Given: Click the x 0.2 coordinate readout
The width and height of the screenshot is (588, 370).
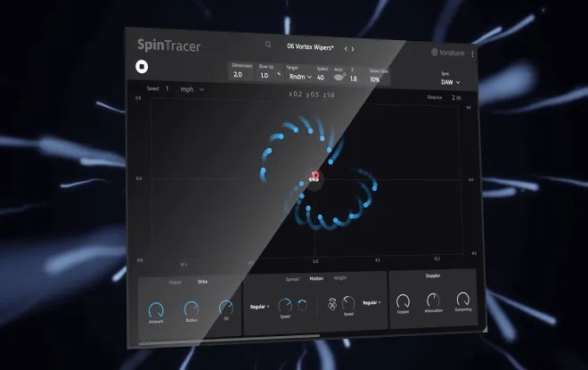Looking at the screenshot, I should pyautogui.click(x=296, y=94).
